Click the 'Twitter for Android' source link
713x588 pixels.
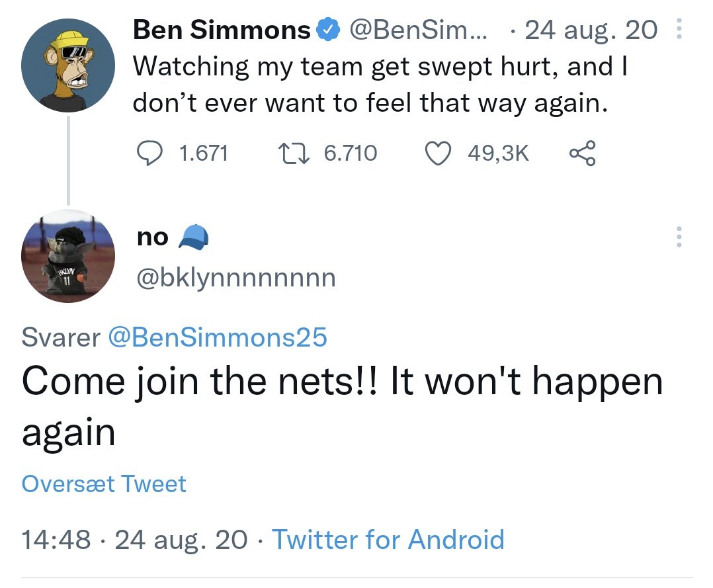click(388, 539)
